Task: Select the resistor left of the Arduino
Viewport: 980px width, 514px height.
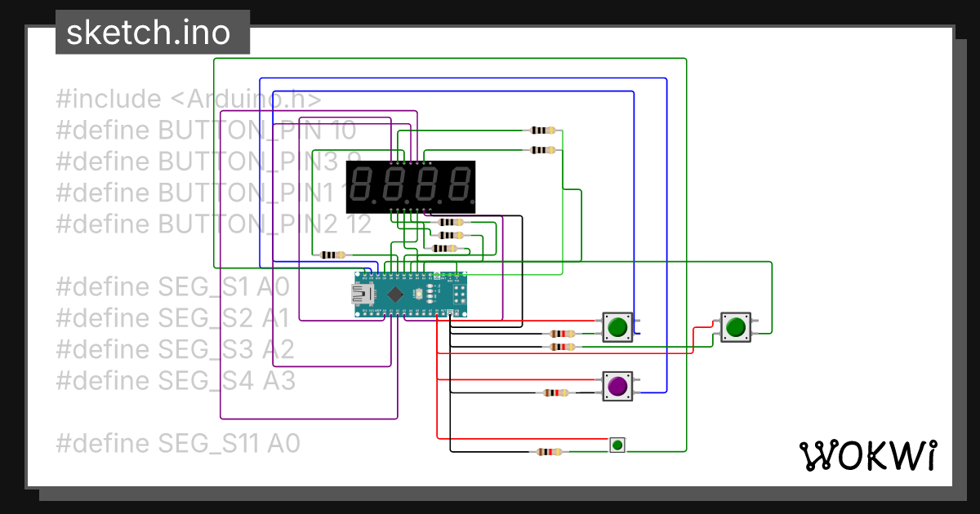Action: [333, 255]
